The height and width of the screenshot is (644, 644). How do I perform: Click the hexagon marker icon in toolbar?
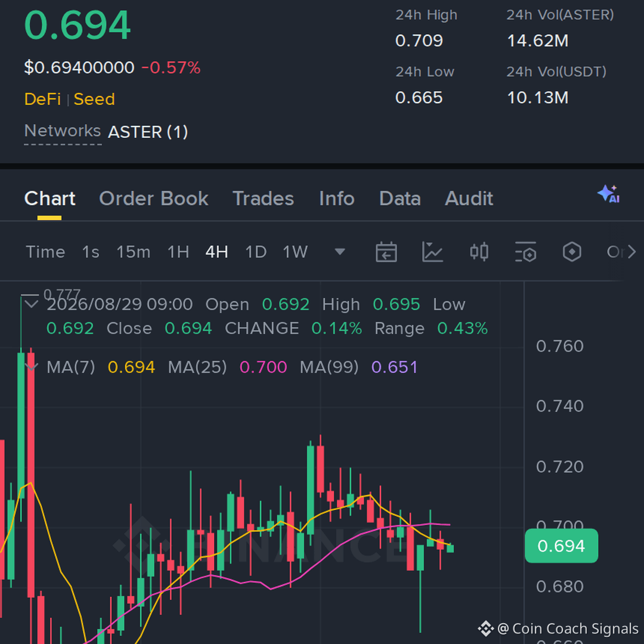(x=572, y=252)
